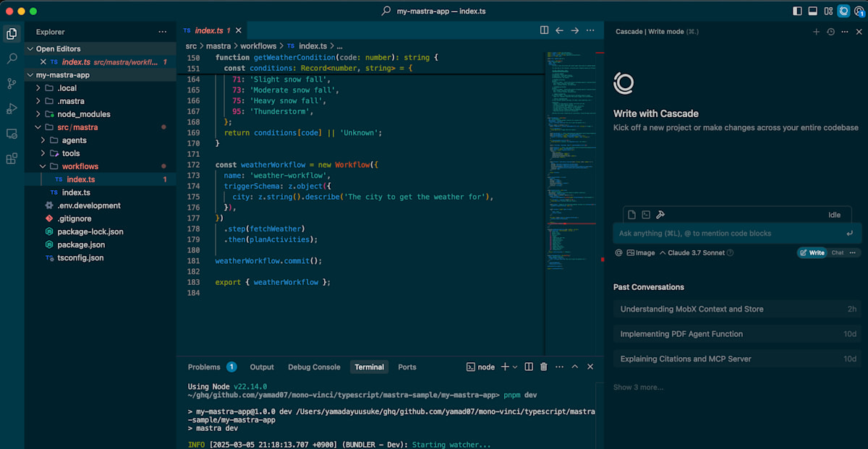The width and height of the screenshot is (868, 449).
Task: Open the new terminal profile dropdown arrow
Action: click(515, 367)
